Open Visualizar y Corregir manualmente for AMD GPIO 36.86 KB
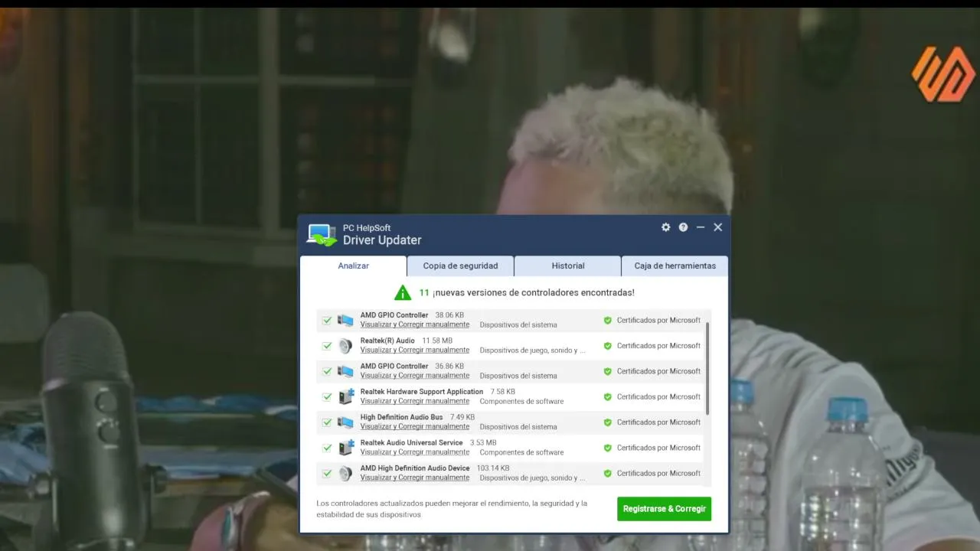 pos(415,376)
